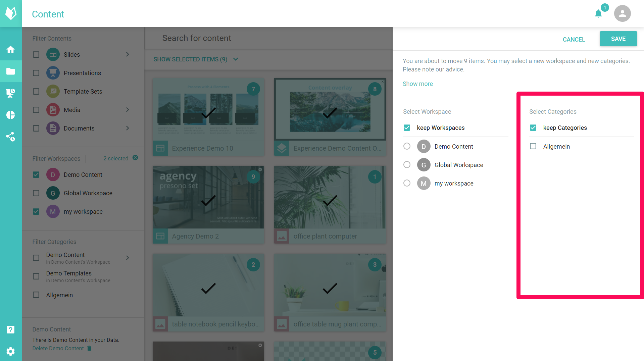Check the Demo Content category filter checkbox
This screenshot has width=644, height=361.
36,258
